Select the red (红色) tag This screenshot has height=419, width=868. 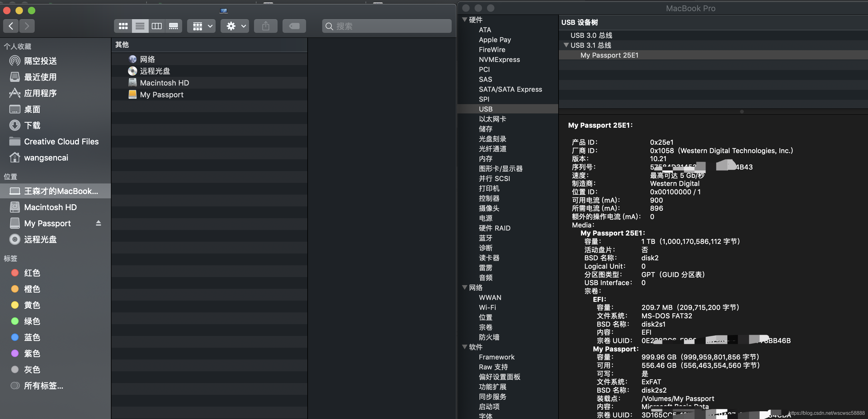(x=32, y=273)
